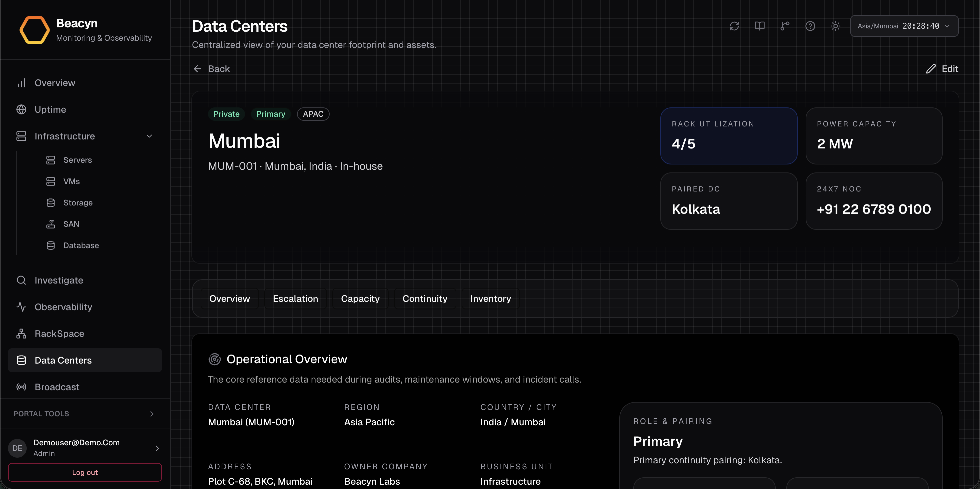The image size is (980, 489).
Task: Click the 'Mumbai (MUM-001)' data center value
Action: pyautogui.click(x=251, y=422)
